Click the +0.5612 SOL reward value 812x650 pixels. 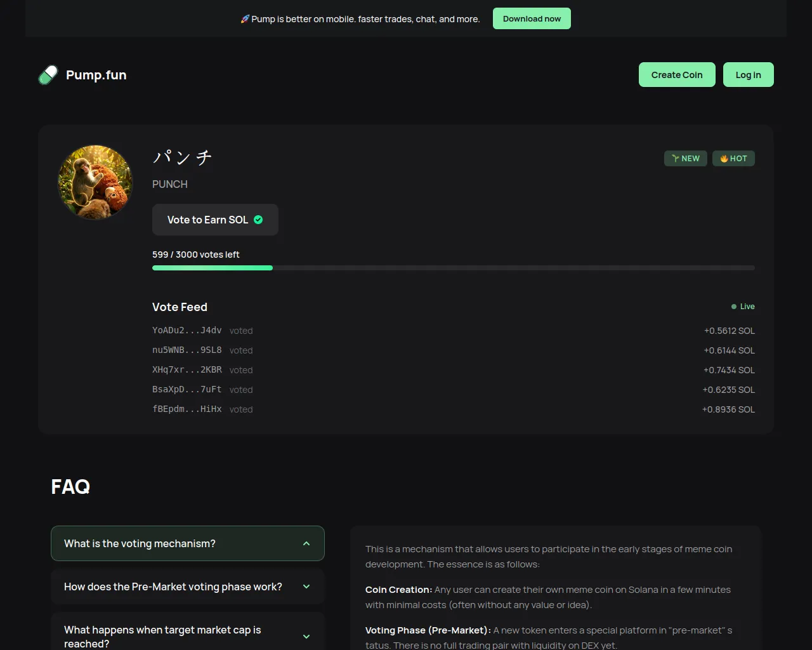click(x=730, y=331)
